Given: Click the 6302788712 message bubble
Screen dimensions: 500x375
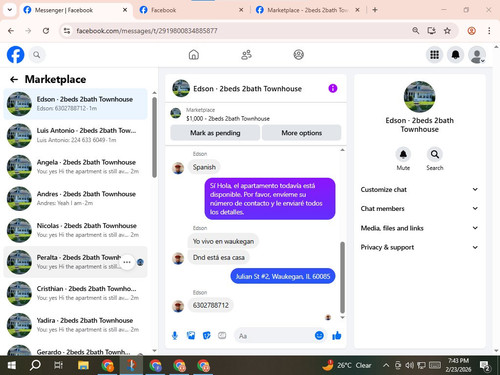Looking at the screenshot, I should (x=211, y=305).
